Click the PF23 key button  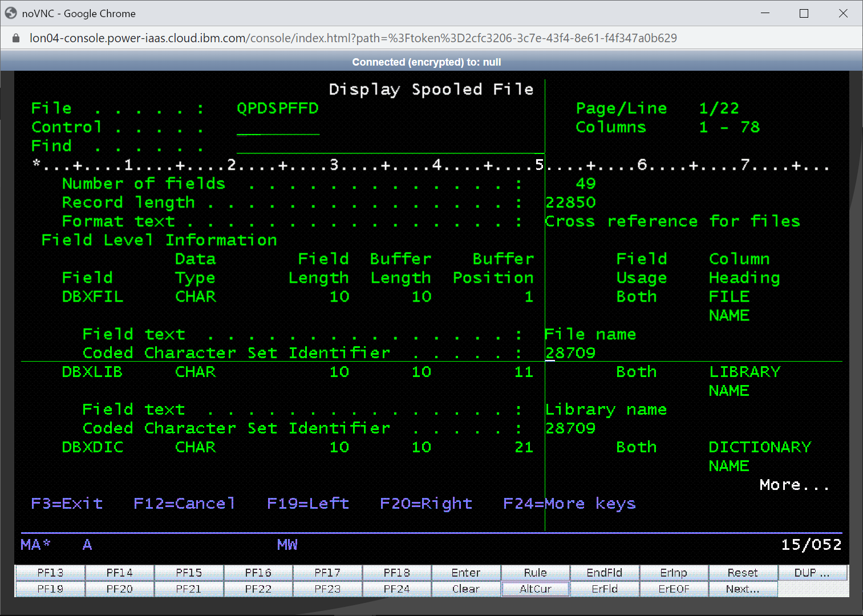(x=327, y=589)
